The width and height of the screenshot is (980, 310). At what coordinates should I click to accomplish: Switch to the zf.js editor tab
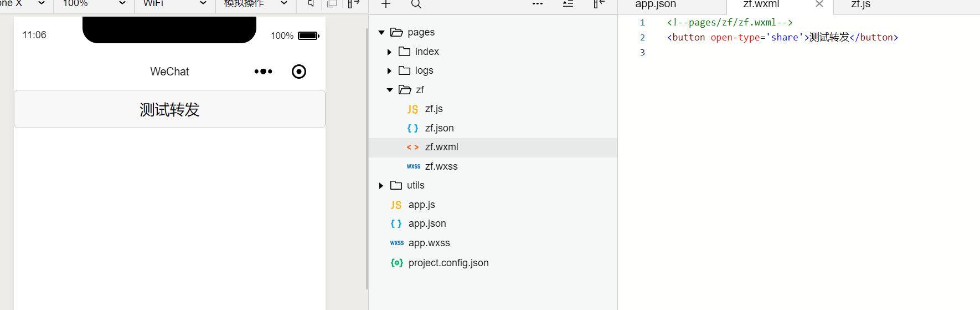(860, 4)
